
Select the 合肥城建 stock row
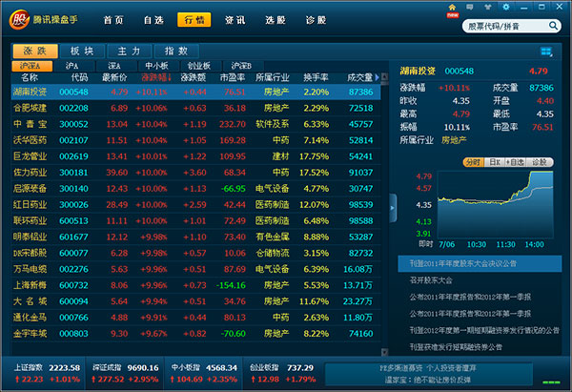click(195, 108)
